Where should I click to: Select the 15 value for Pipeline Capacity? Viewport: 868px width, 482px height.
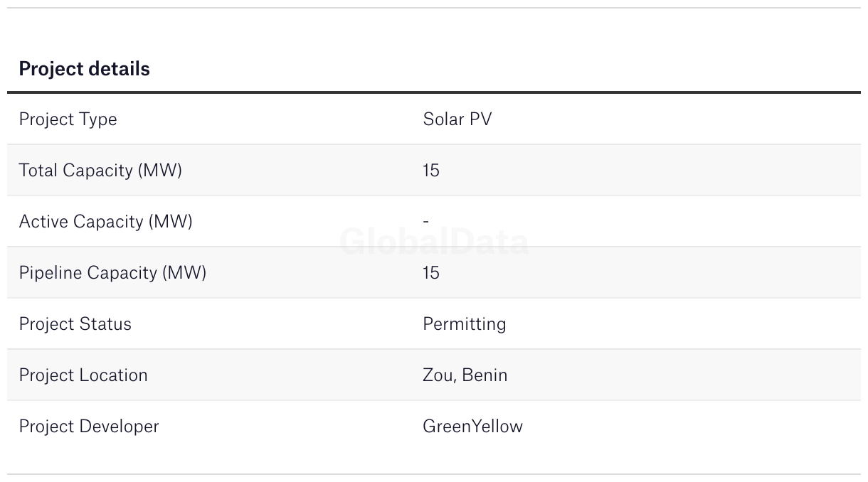coord(431,273)
